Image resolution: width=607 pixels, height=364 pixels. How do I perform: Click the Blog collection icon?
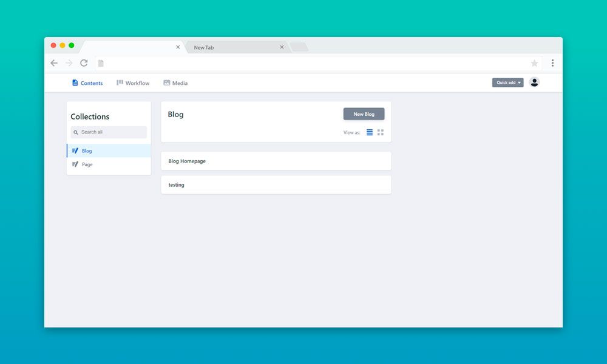tap(75, 151)
